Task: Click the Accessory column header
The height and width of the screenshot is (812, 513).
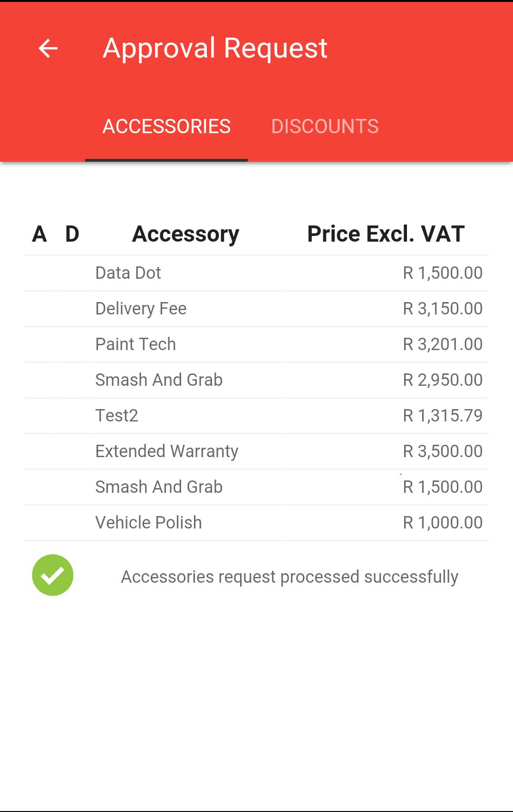Action: pos(185,234)
